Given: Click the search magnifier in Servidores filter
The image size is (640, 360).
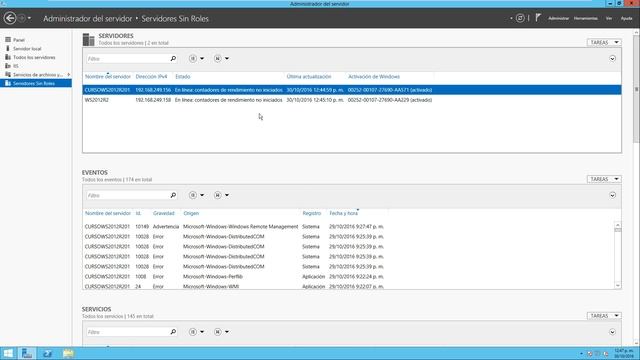Looking at the screenshot, I should (x=173, y=59).
